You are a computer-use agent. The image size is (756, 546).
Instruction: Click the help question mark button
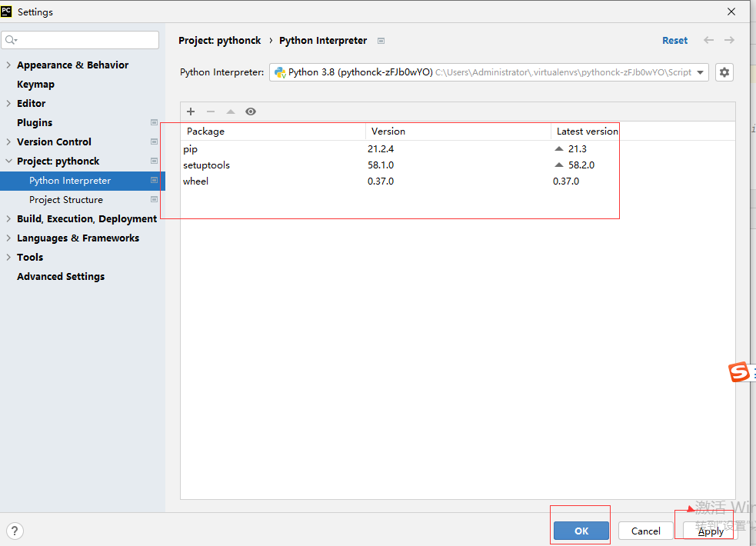pos(15,531)
